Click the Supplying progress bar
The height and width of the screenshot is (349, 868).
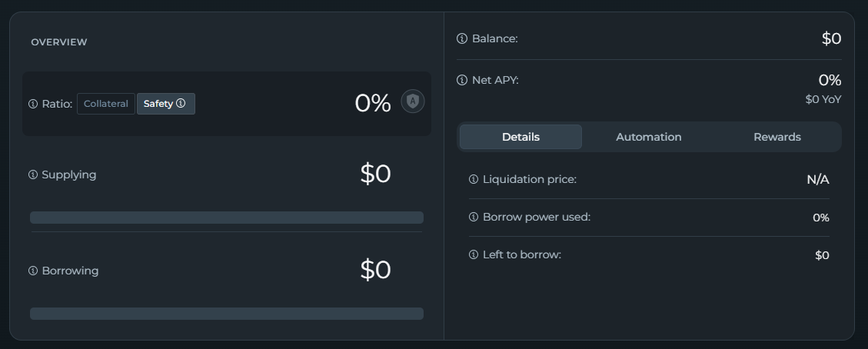[227, 218]
